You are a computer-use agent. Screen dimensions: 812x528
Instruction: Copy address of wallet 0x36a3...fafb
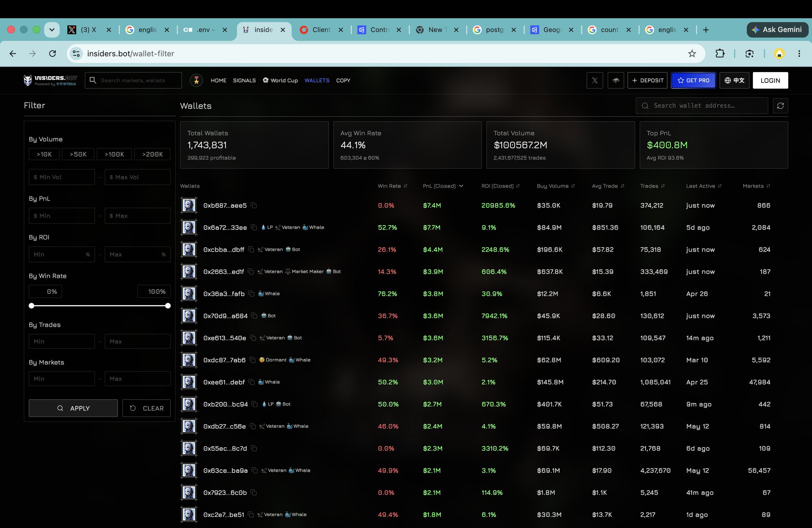click(x=251, y=294)
